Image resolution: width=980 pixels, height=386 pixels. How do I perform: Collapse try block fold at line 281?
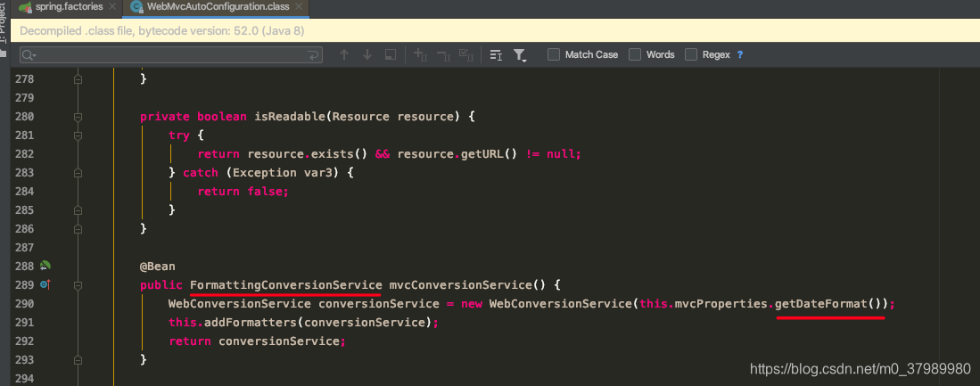click(78, 136)
